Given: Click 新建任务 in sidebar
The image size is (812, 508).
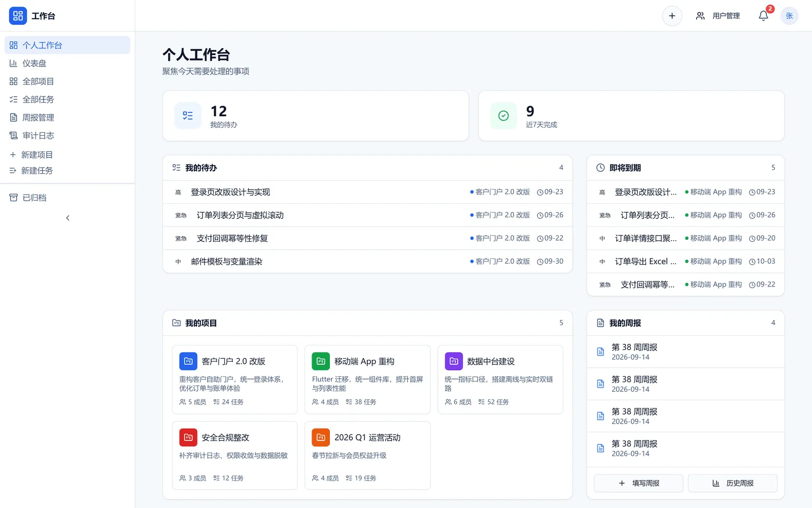Looking at the screenshot, I should pyautogui.click(x=67, y=171).
